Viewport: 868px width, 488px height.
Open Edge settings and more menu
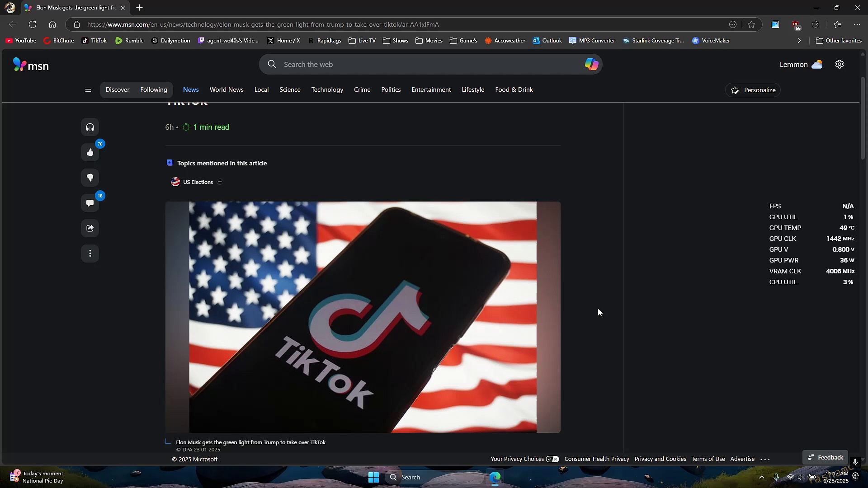tap(857, 24)
